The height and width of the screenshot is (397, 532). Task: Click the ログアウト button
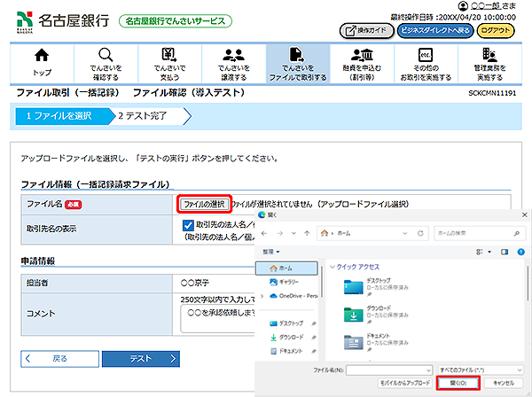(500, 30)
